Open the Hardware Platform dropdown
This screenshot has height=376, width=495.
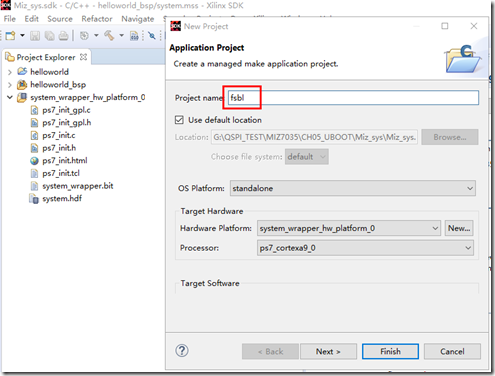(349, 228)
